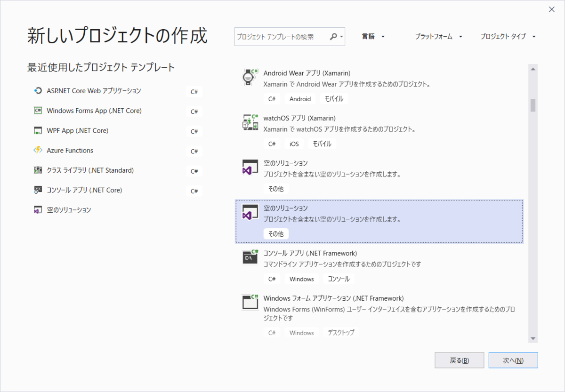The image size is (565, 392).
Task: Click the 次へ(N) button
Action: [513, 360]
